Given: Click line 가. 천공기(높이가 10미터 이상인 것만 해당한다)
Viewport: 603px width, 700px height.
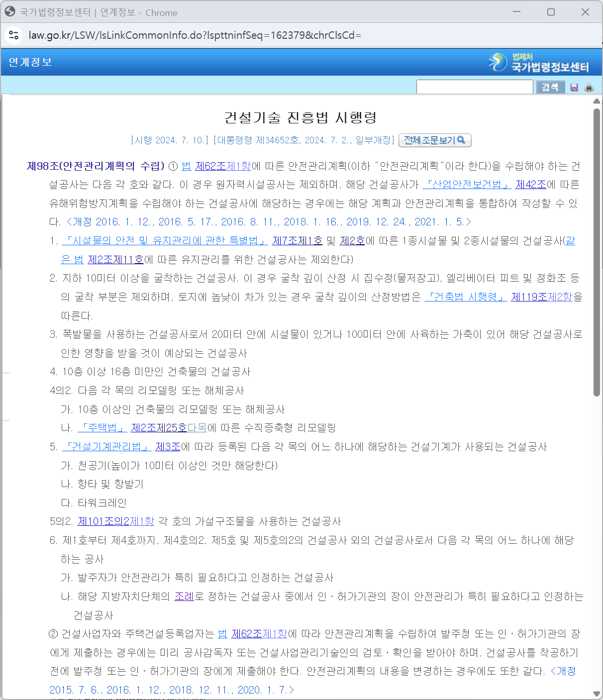Looking at the screenshot, I should click(169, 466).
